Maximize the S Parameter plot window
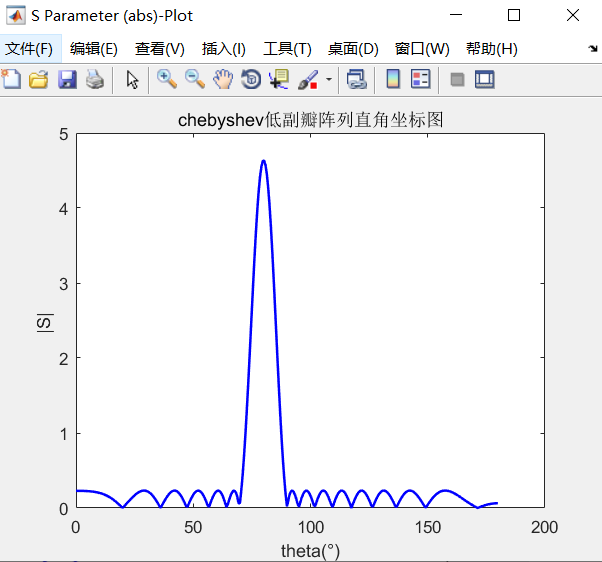The width and height of the screenshot is (602, 562). point(514,15)
